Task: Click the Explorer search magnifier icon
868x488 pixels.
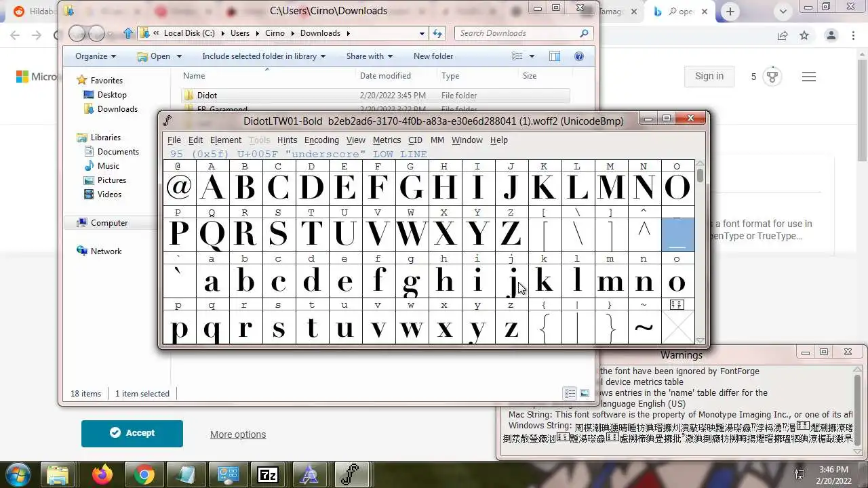Action: tap(584, 33)
